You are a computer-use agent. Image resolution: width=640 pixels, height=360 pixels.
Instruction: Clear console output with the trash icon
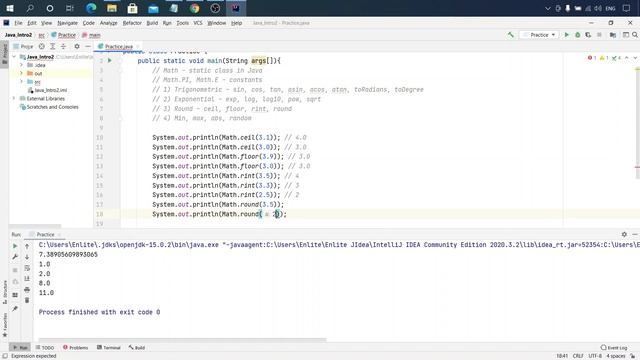(27, 300)
